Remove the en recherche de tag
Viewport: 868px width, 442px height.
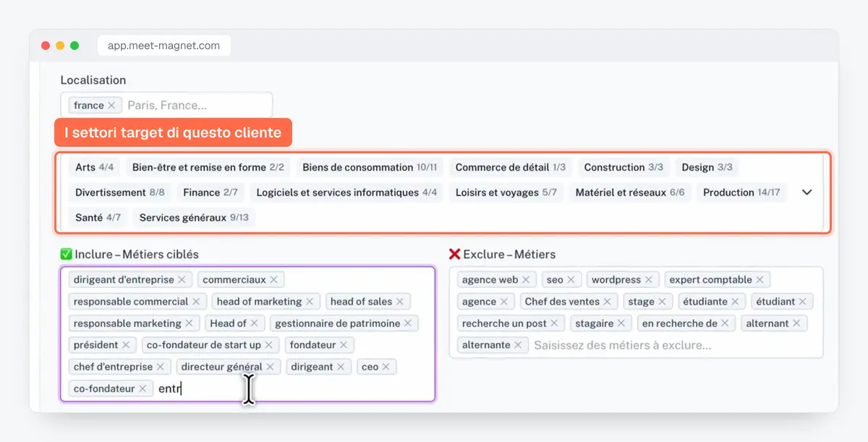725,323
